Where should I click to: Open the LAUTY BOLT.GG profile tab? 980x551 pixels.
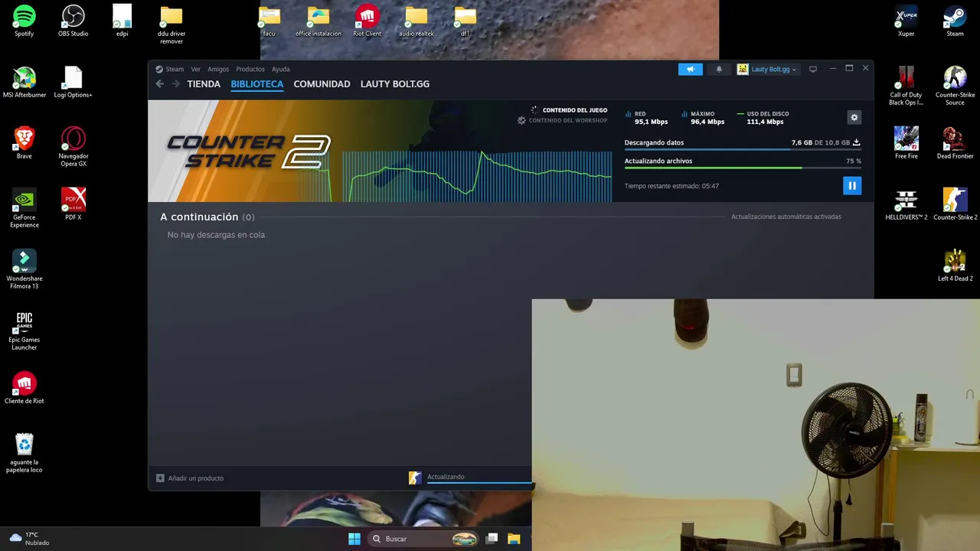[x=395, y=84]
